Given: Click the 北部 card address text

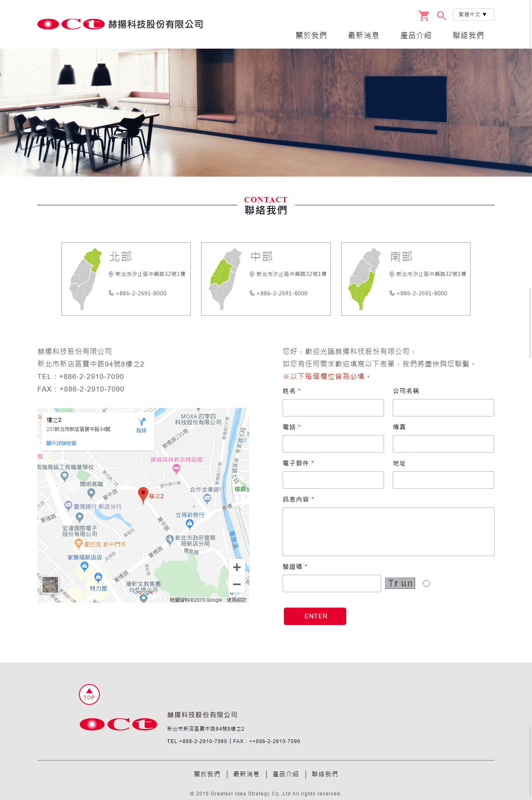Looking at the screenshot, I should click(x=150, y=274).
